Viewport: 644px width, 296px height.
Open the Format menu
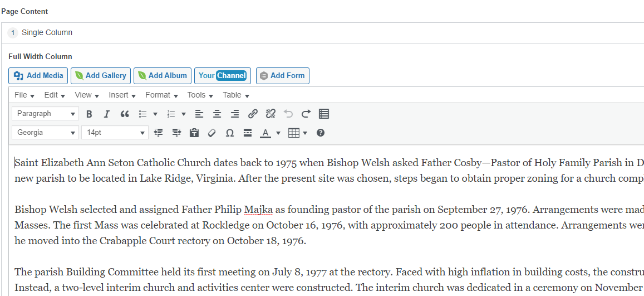point(161,95)
